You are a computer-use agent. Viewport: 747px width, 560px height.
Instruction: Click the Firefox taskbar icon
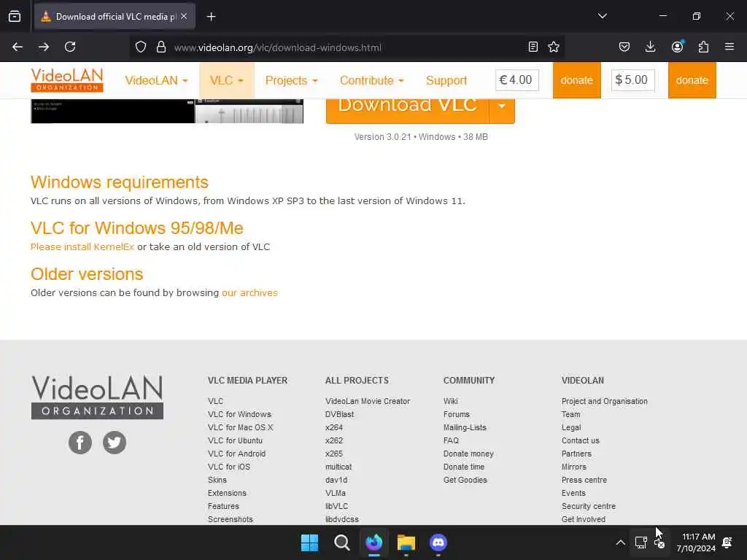374,542
